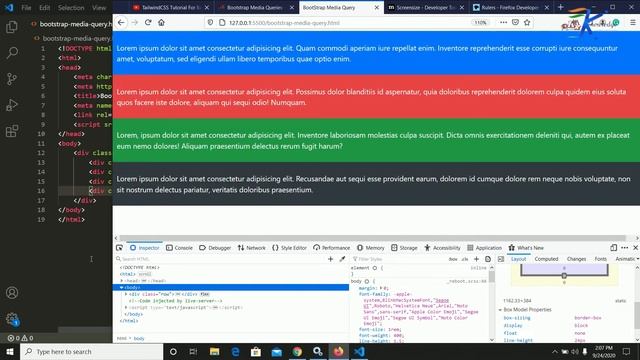Open Firefox hamburger menu
Viewport: 640px width, 360px height.
pos(633,22)
